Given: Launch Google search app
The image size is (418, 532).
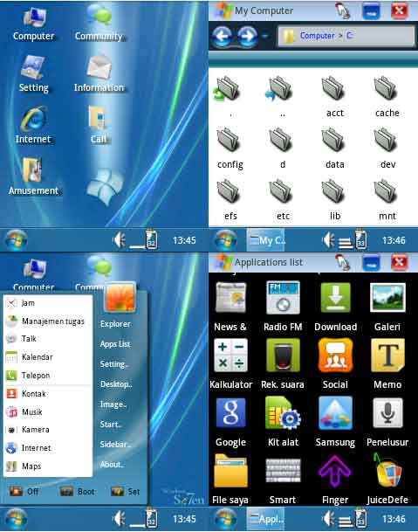Looking at the screenshot, I should coord(230,422).
